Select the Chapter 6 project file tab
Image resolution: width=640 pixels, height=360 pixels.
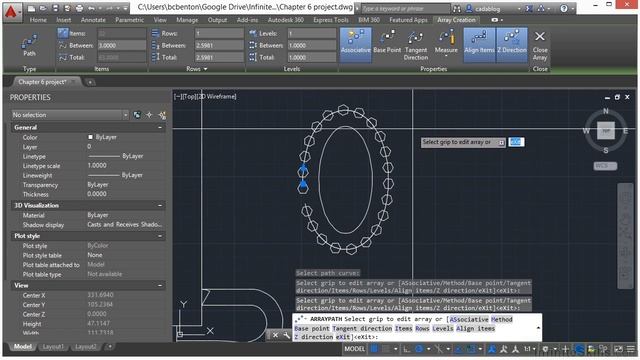pyautogui.click(x=42, y=82)
